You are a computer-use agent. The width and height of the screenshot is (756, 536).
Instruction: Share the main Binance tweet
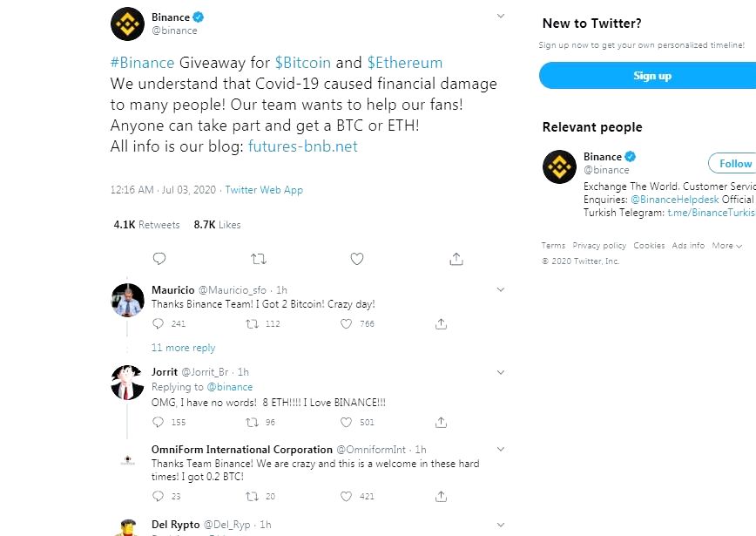(x=456, y=259)
